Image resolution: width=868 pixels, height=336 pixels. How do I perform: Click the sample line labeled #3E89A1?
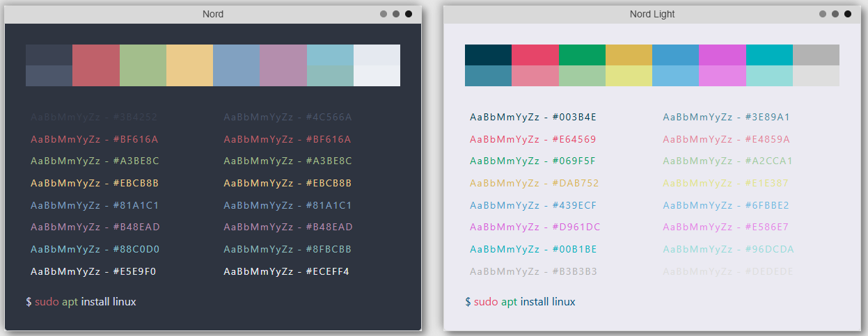727,117
